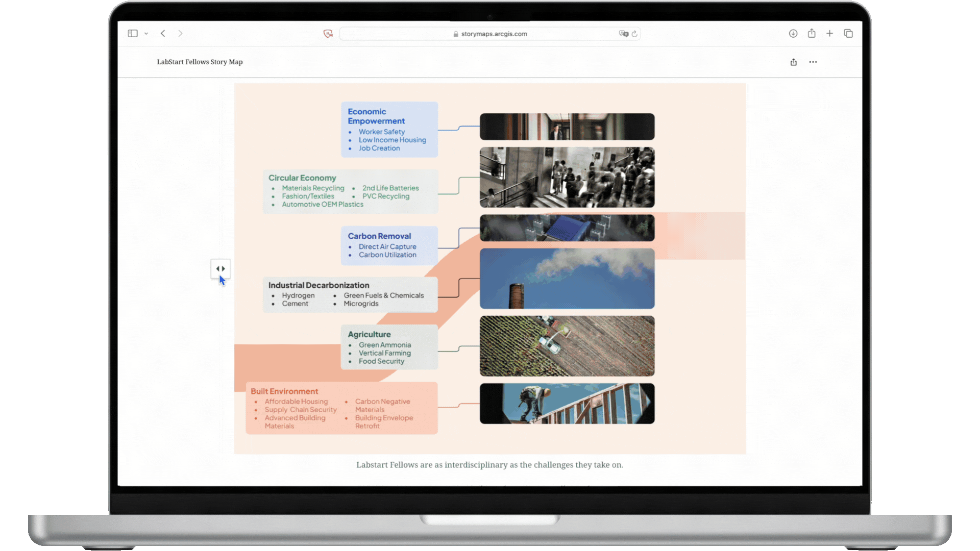Click the image swipe slider handle

tap(220, 268)
